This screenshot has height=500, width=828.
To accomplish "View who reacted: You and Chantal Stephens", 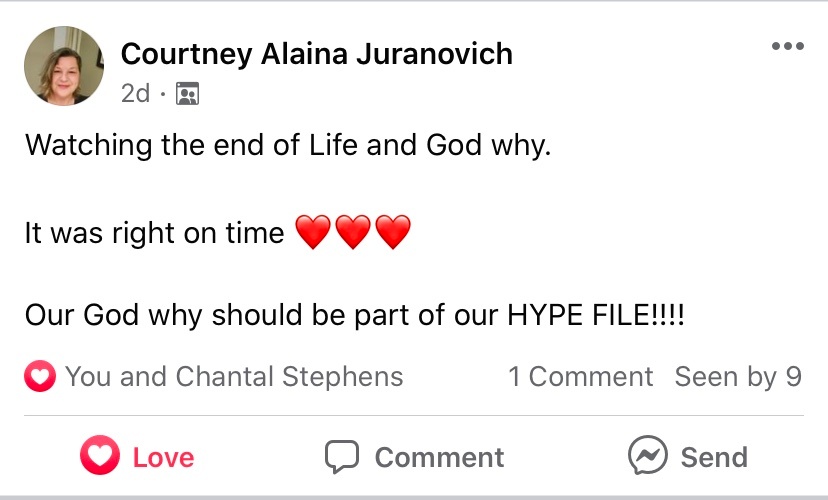I will (x=234, y=377).
